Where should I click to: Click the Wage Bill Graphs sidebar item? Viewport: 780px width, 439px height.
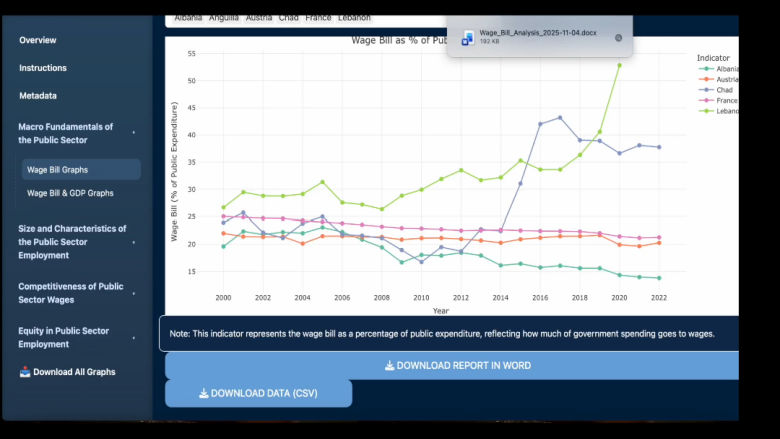point(57,170)
